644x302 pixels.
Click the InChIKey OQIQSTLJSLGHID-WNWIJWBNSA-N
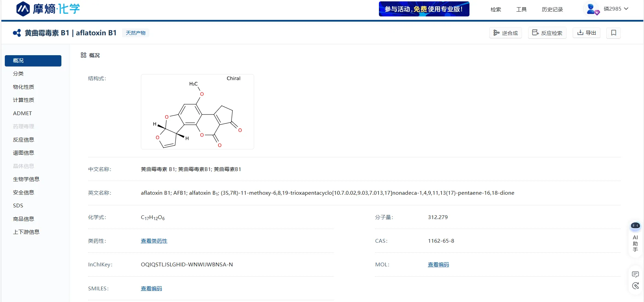pyautogui.click(x=187, y=265)
